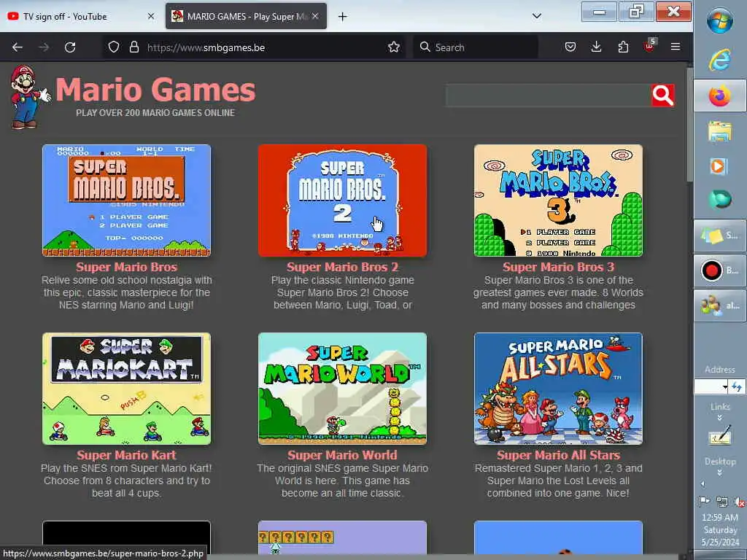Open the tracking protection shield icon
The width and height of the screenshot is (747, 560).
click(x=113, y=47)
